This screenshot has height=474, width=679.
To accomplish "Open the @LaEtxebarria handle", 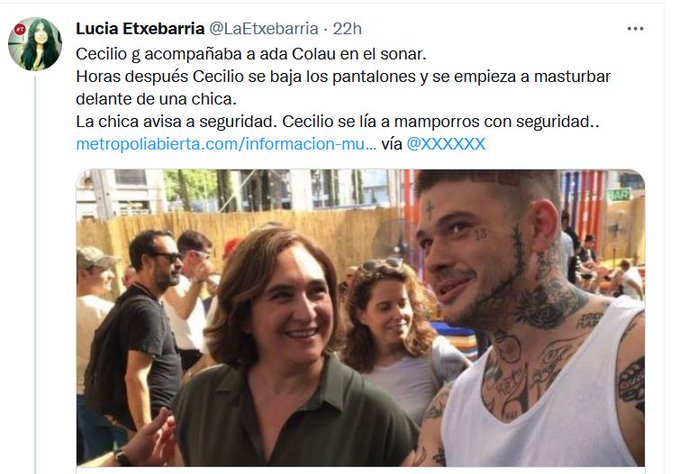I will [264, 29].
